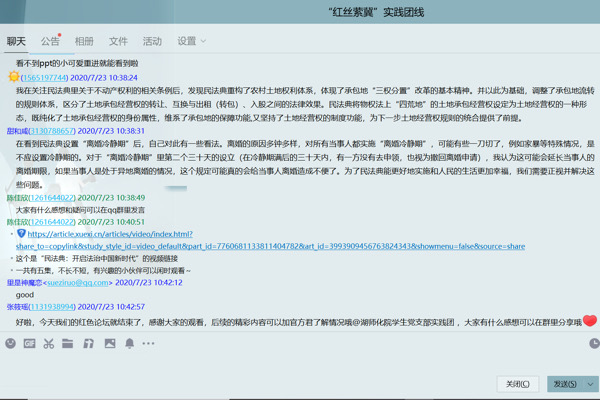Click the folder icon to send file
Image resolution: width=600 pixels, height=400 pixels.
click(68, 343)
